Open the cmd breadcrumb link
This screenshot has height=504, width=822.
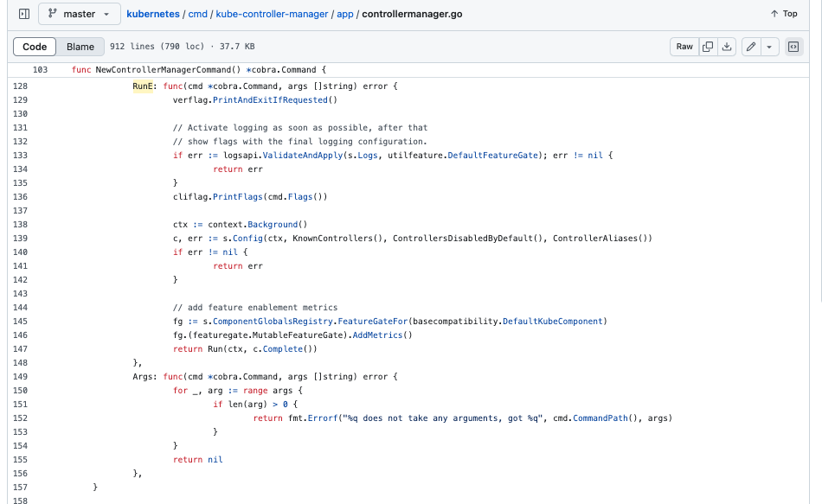[197, 14]
